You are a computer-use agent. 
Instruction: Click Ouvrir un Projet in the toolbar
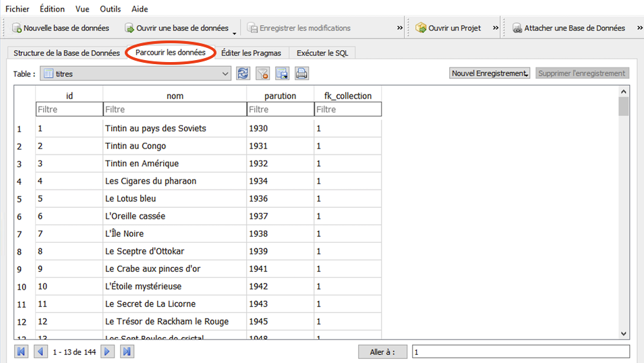click(448, 28)
